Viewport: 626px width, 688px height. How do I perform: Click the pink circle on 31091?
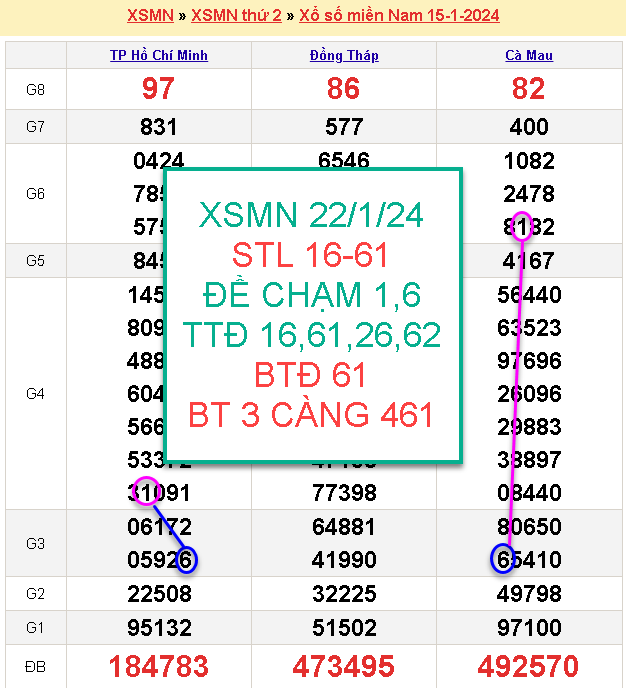point(146,492)
